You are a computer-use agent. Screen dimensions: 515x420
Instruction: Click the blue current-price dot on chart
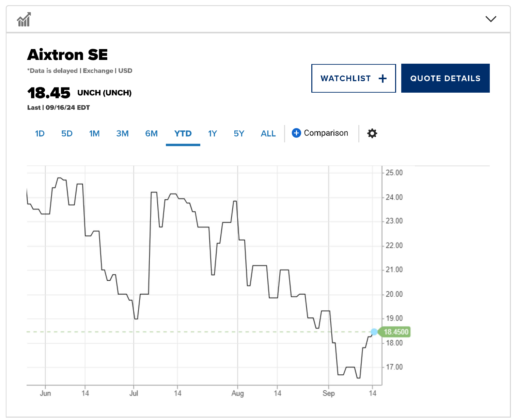(x=374, y=332)
